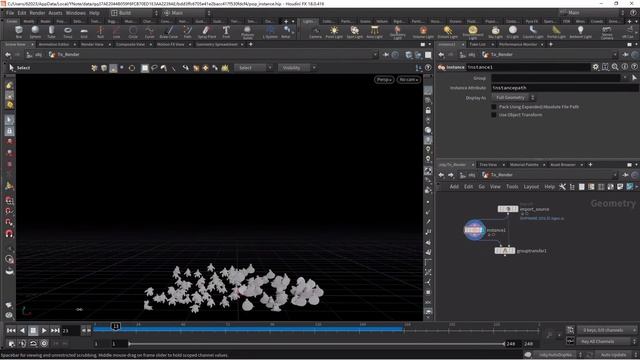Switch to the Performance Monitor tab

[x=518, y=44]
